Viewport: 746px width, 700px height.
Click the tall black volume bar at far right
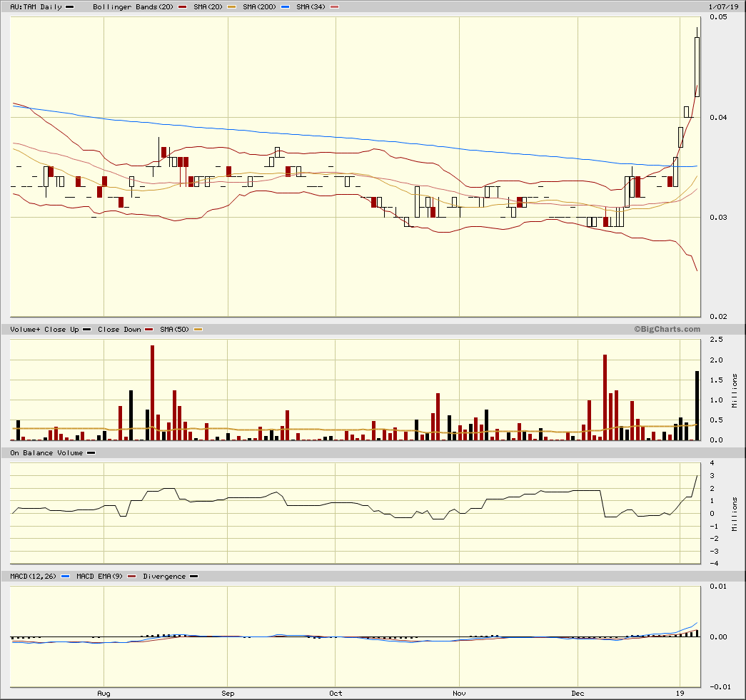click(697, 405)
